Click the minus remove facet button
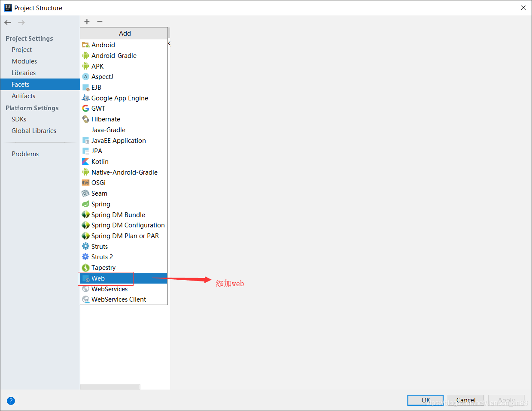 [x=100, y=21]
